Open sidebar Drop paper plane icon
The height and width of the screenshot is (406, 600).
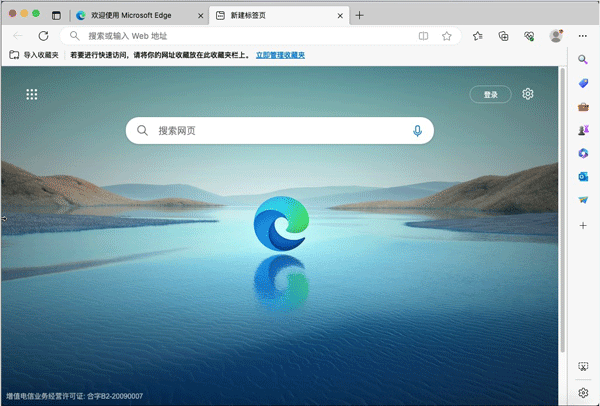[x=583, y=200]
